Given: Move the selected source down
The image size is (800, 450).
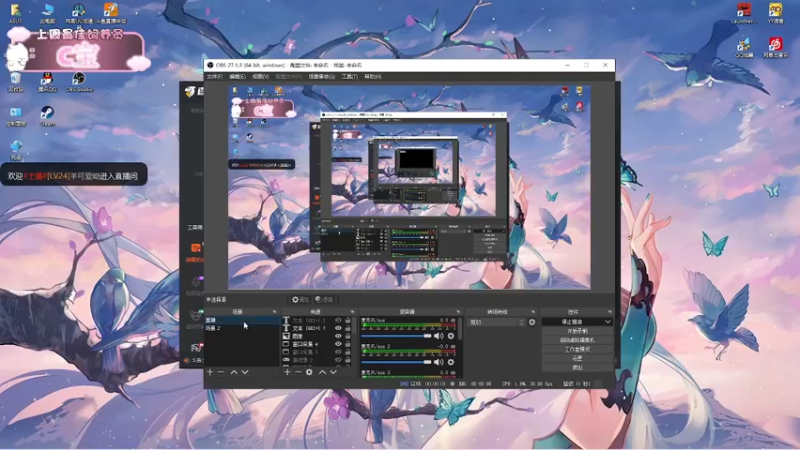Looking at the screenshot, I should click(333, 372).
